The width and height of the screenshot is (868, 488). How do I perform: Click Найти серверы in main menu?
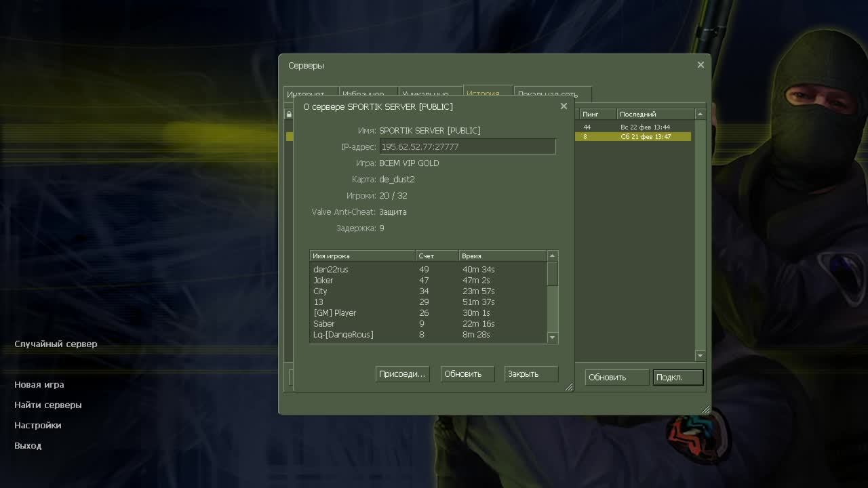click(x=48, y=405)
